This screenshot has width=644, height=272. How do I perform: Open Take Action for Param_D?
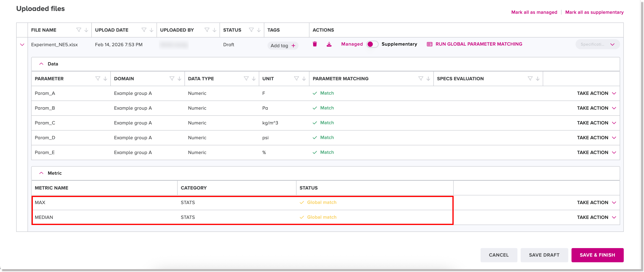(596, 138)
